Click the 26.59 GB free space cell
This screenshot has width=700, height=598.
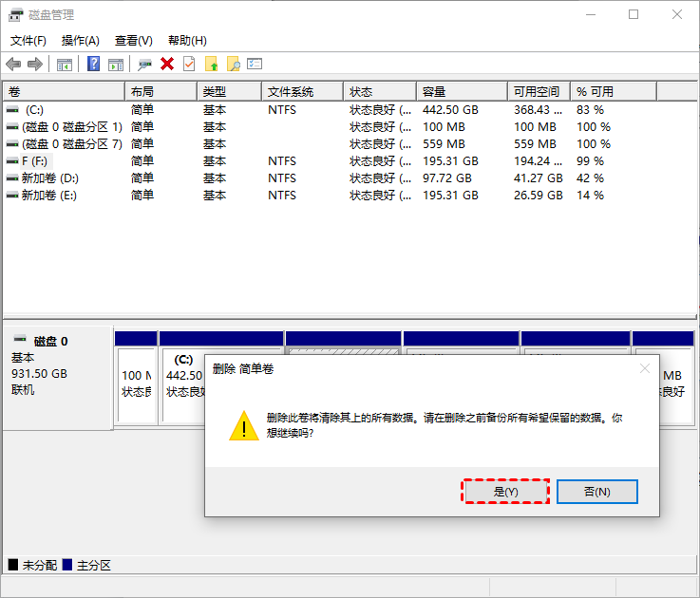coord(538,195)
